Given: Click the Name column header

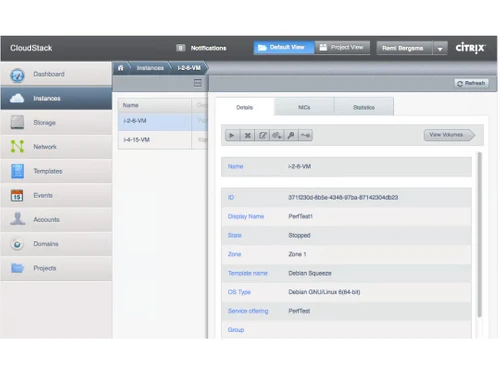Looking at the screenshot, I should tap(155, 105).
